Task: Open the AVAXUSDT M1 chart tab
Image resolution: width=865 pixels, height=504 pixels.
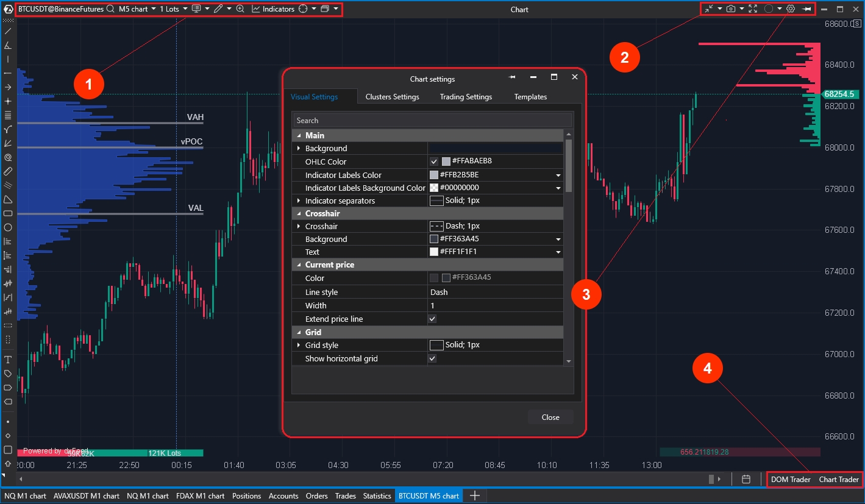Action: point(86,495)
